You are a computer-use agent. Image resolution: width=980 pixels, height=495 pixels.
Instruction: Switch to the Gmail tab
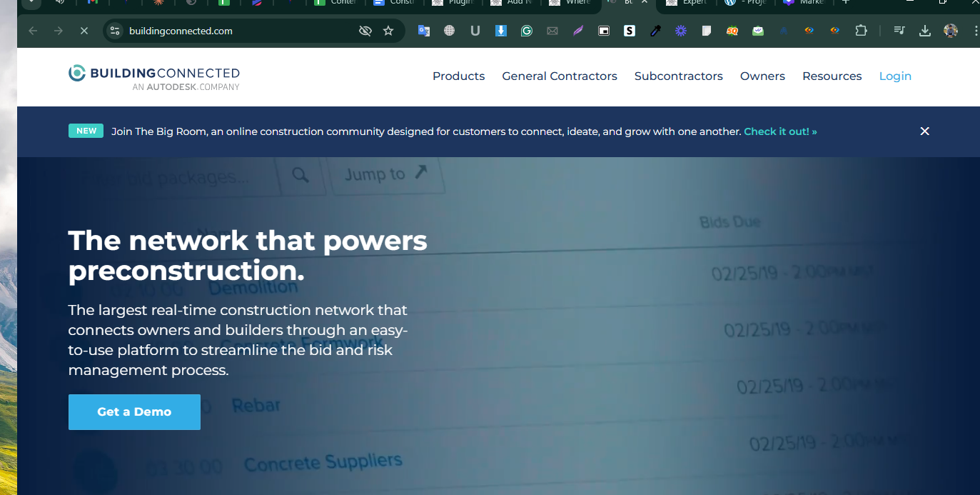(x=93, y=3)
